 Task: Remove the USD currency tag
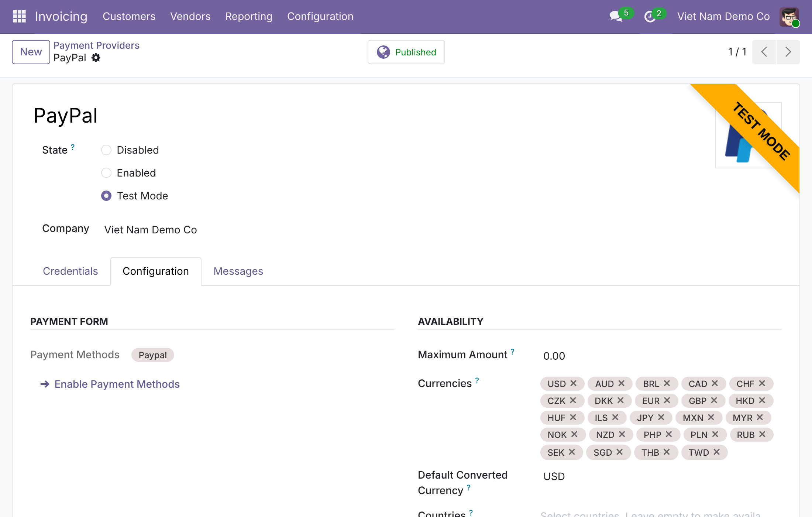[x=573, y=383]
